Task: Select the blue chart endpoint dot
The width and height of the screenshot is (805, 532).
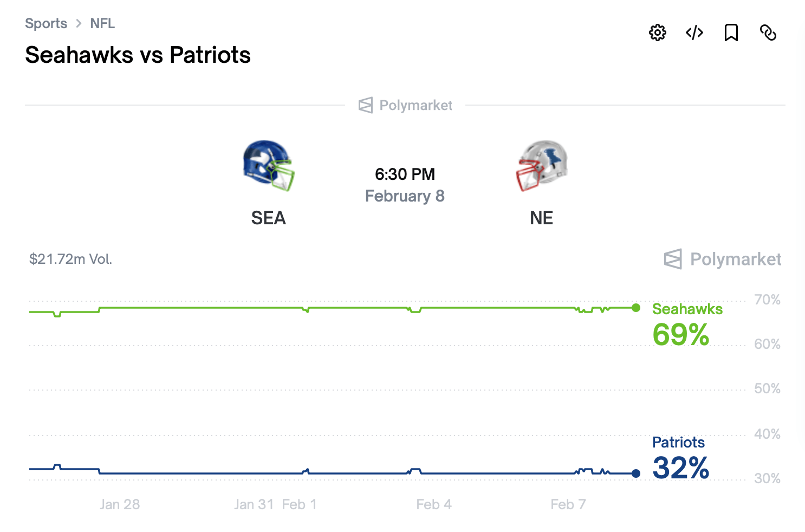Action: click(635, 472)
